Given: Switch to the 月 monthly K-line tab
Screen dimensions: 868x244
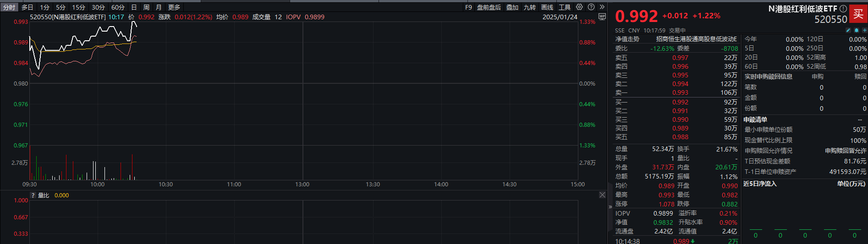Looking at the screenshot, I should click(159, 7).
